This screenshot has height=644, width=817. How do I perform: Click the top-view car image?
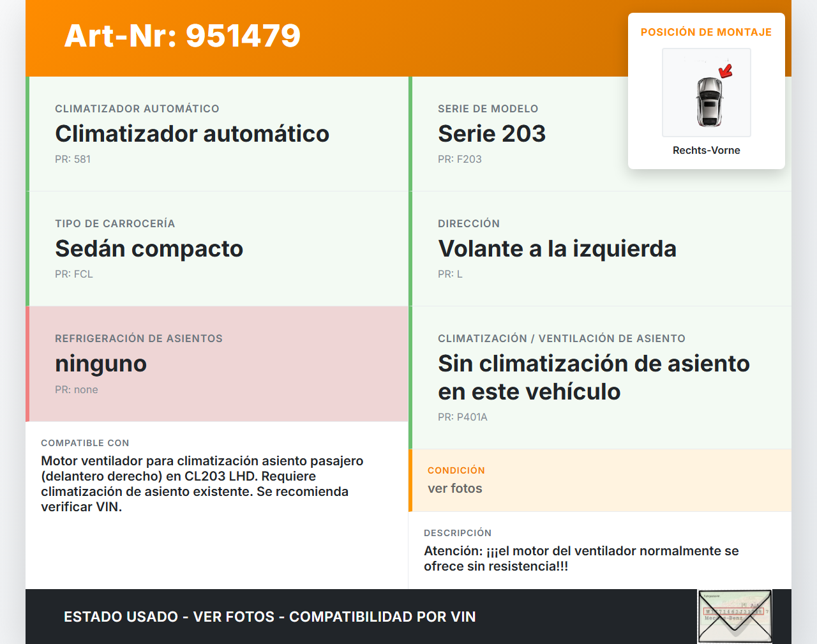click(708, 102)
